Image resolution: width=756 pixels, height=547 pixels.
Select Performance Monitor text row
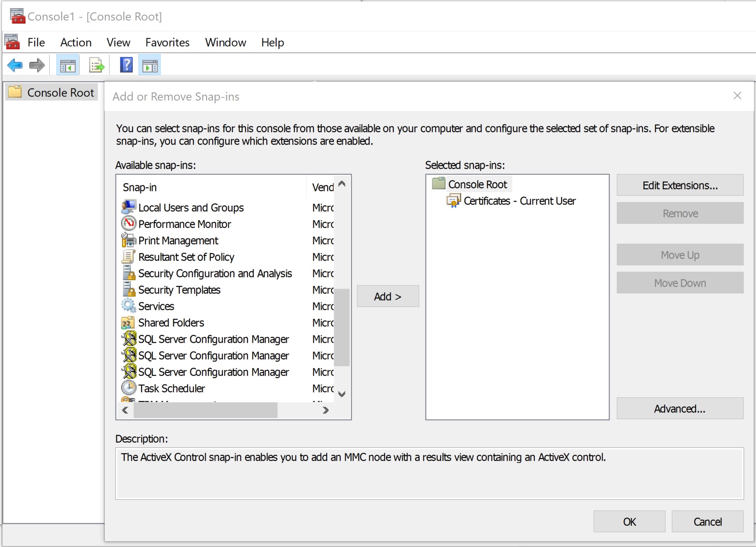tap(185, 224)
